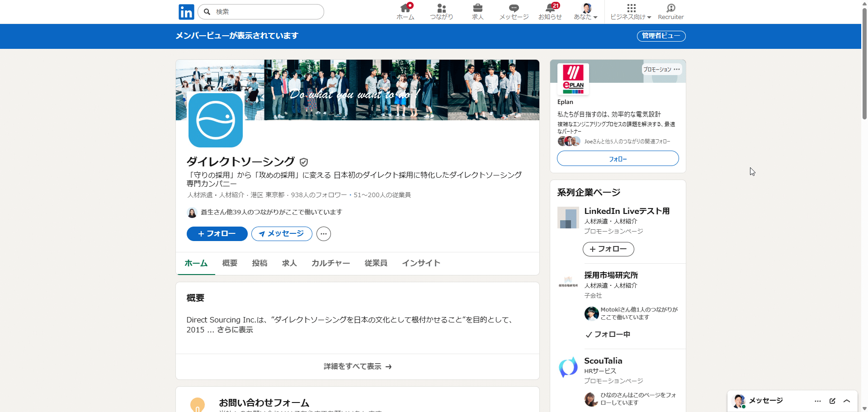The height and width of the screenshot is (412, 868).
Task: Open the more options ellipsis beside メッセージ
Action: (324, 234)
